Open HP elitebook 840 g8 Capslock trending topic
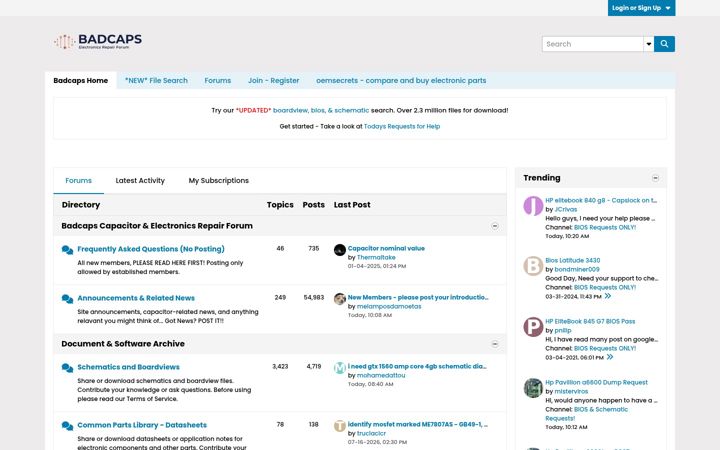This screenshot has height=450, width=720. (601, 200)
